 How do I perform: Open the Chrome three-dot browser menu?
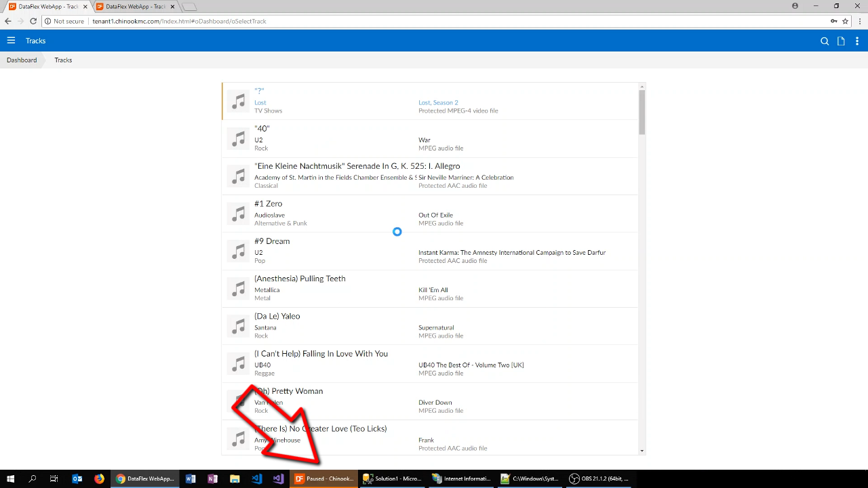click(858, 21)
